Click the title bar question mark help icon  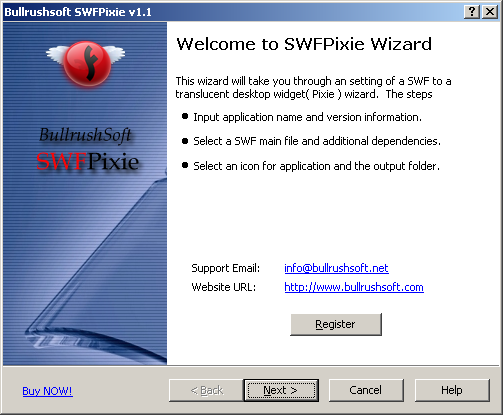coord(472,12)
